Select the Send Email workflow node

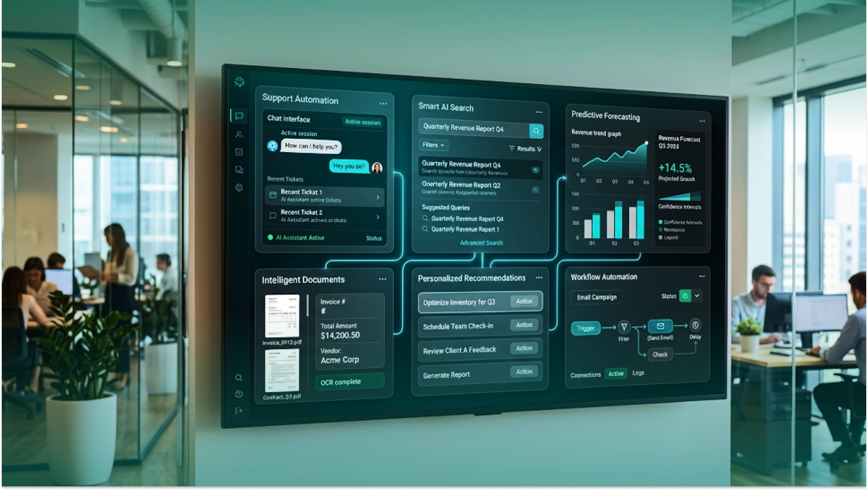click(x=660, y=326)
